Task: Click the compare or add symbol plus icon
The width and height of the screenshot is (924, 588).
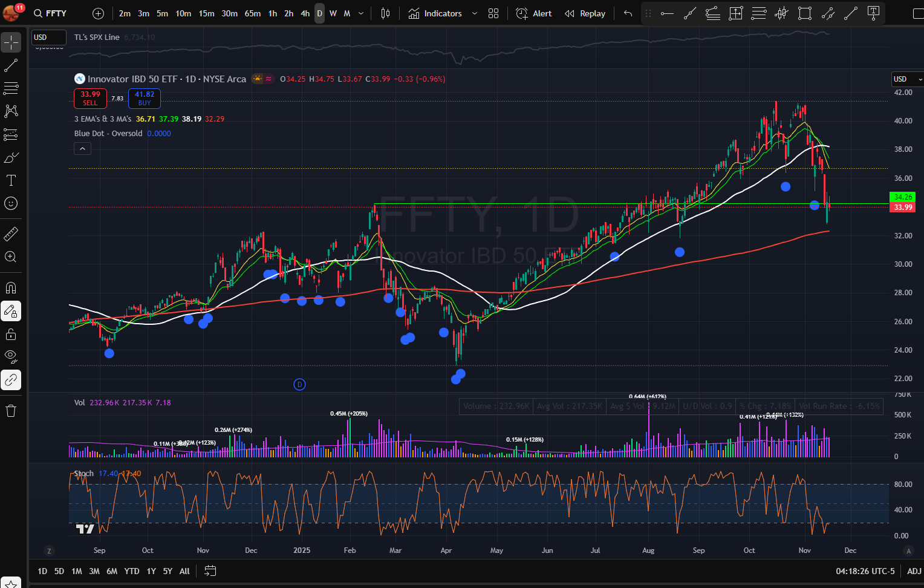Action: coord(99,13)
